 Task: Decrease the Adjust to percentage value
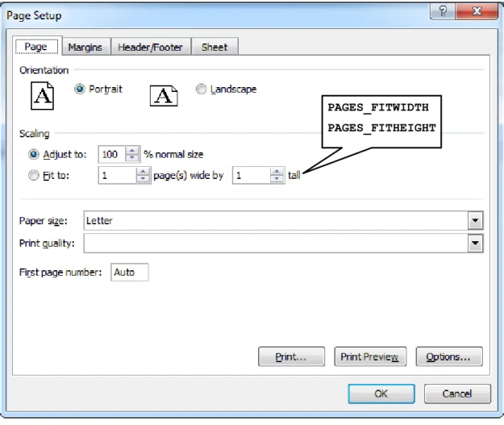coord(132,158)
